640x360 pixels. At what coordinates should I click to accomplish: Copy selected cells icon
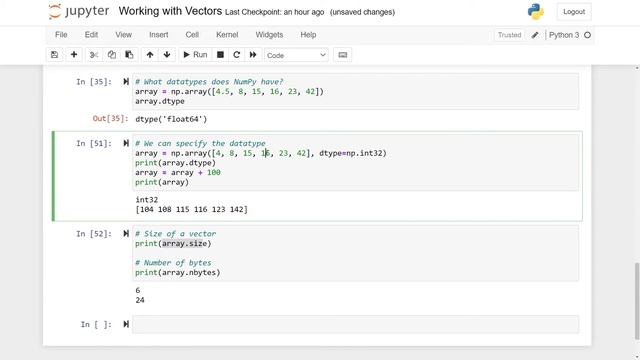(x=111, y=55)
